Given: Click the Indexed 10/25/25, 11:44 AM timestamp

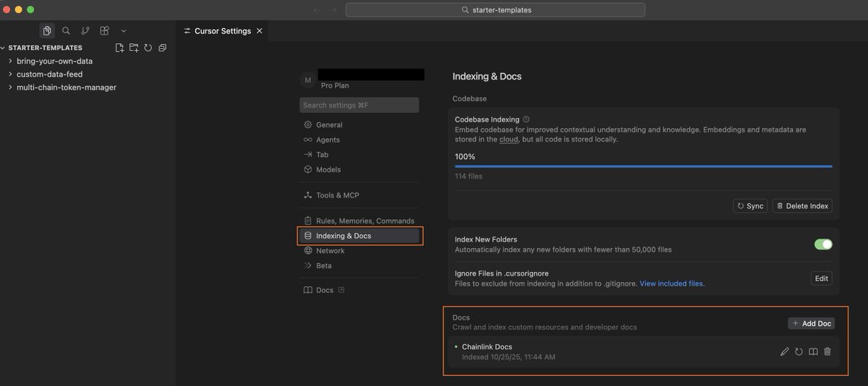Looking at the screenshot, I should [509, 357].
